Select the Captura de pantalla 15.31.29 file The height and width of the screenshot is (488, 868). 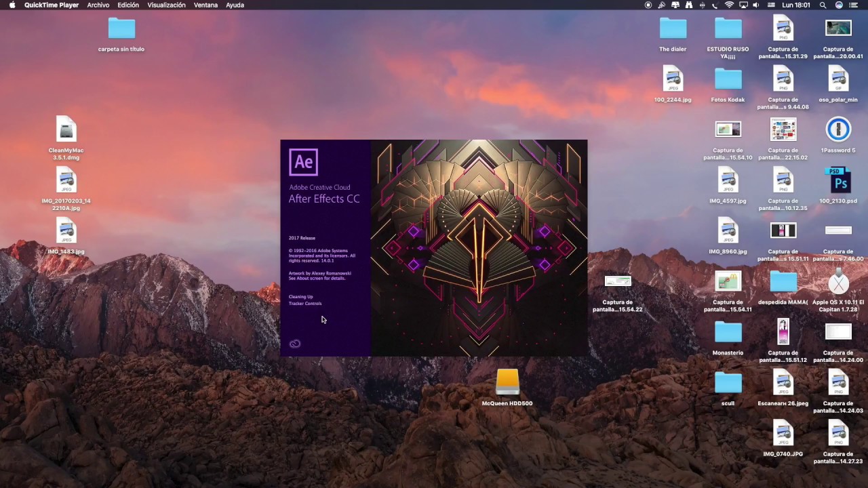[x=783, y=28]
